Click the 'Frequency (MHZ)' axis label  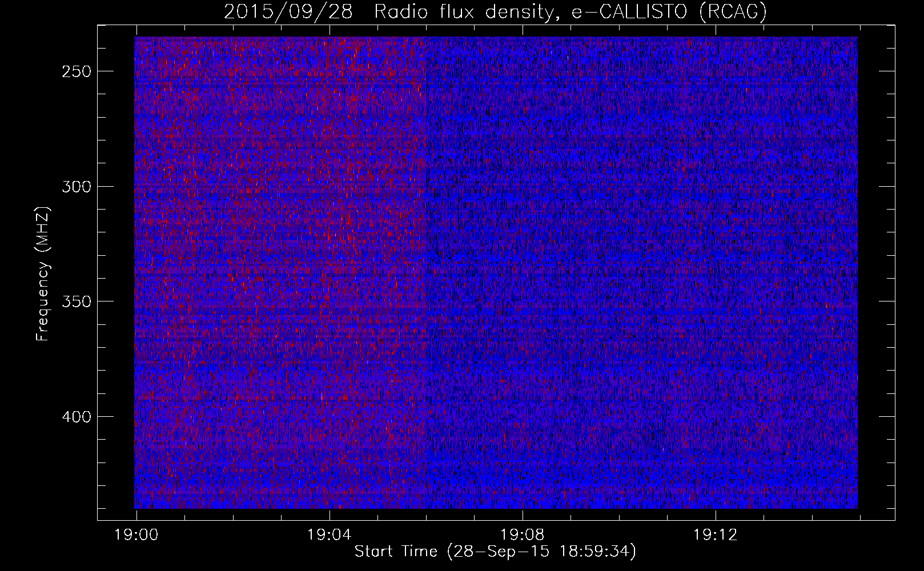tap(43, 274)
